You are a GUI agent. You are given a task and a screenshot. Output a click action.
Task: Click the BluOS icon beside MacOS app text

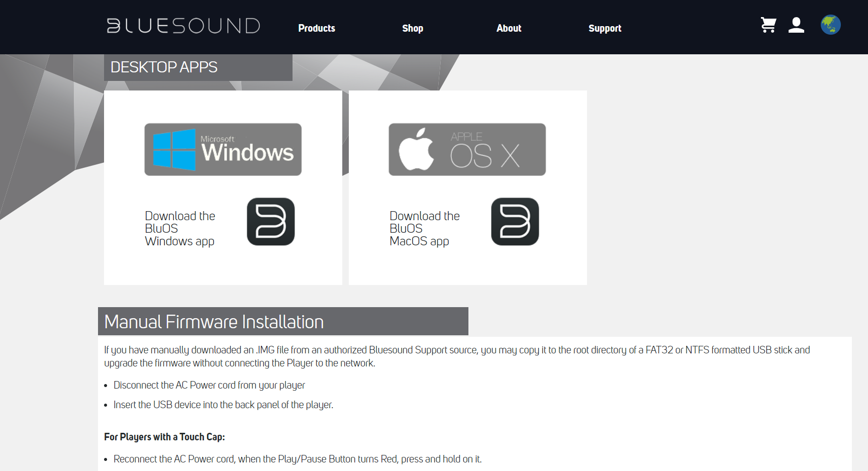click(515, 222)
